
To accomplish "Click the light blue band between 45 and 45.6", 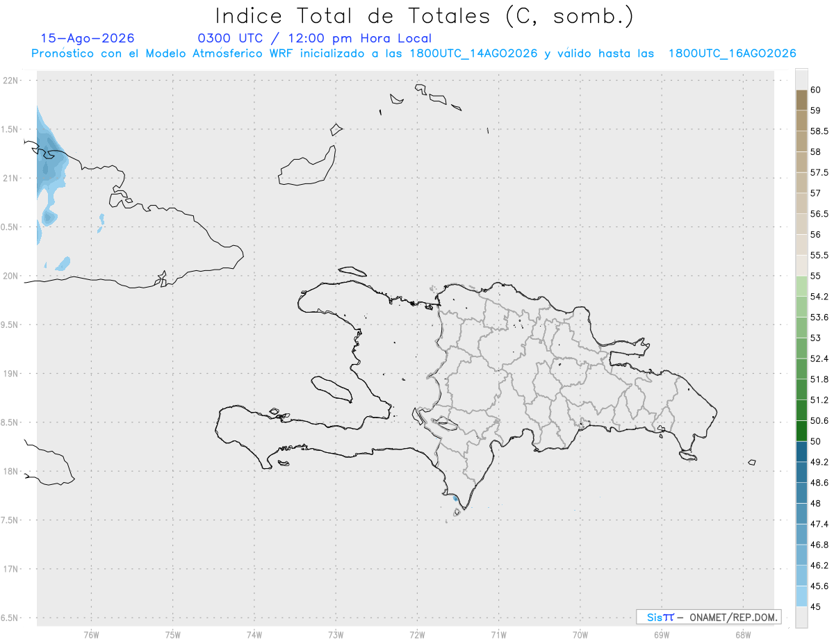I will coord(801,596).
